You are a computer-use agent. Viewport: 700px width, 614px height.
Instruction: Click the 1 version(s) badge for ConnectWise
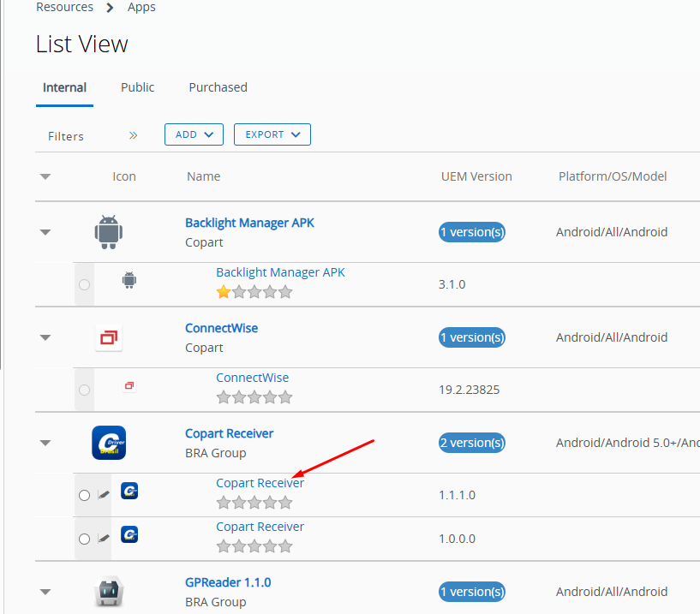[x=472, y=337]
